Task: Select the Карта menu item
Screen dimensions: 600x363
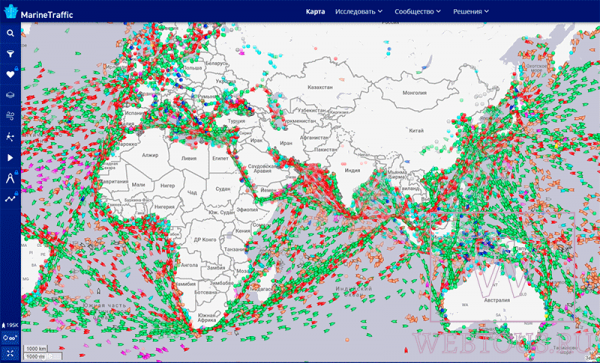Action: (x=315, y=11)
